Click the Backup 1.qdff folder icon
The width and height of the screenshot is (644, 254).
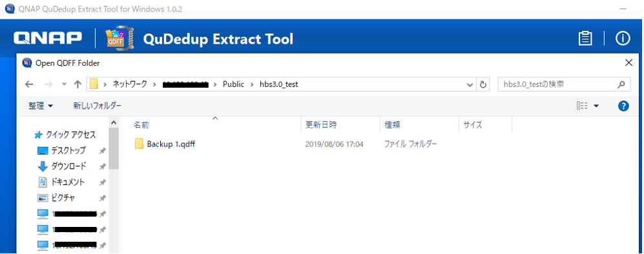pyautogui.click(x=140, y=144)
